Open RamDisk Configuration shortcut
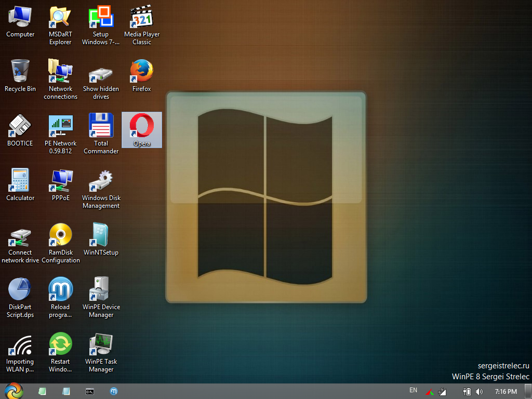Viewport: 532px width, 399px height. coord(60,243)
